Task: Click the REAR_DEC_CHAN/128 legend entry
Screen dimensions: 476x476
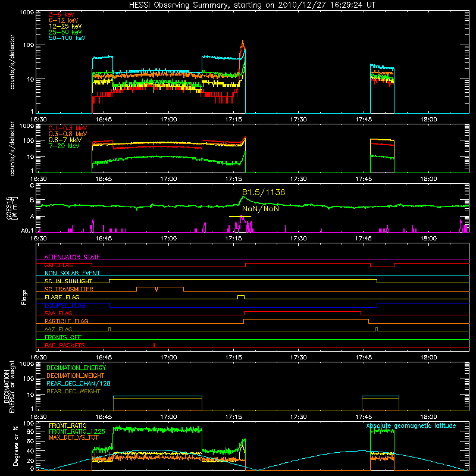Action: [x=79, y=384]
